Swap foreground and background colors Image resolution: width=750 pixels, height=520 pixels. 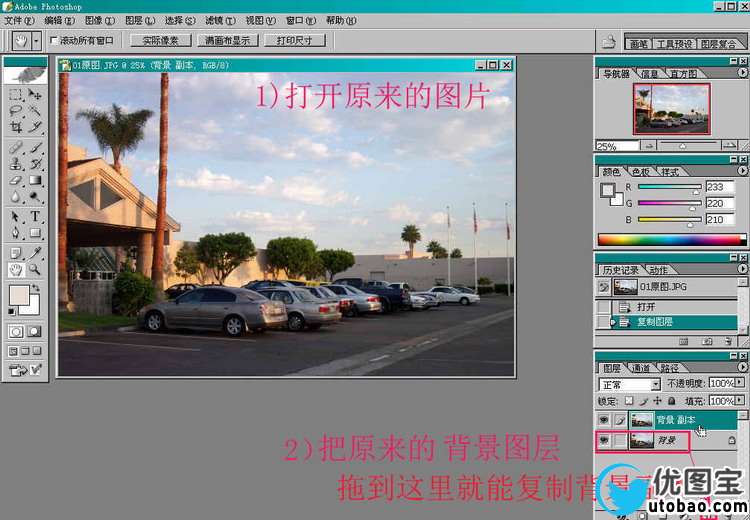pyautogui.click(x=36, y=288)
